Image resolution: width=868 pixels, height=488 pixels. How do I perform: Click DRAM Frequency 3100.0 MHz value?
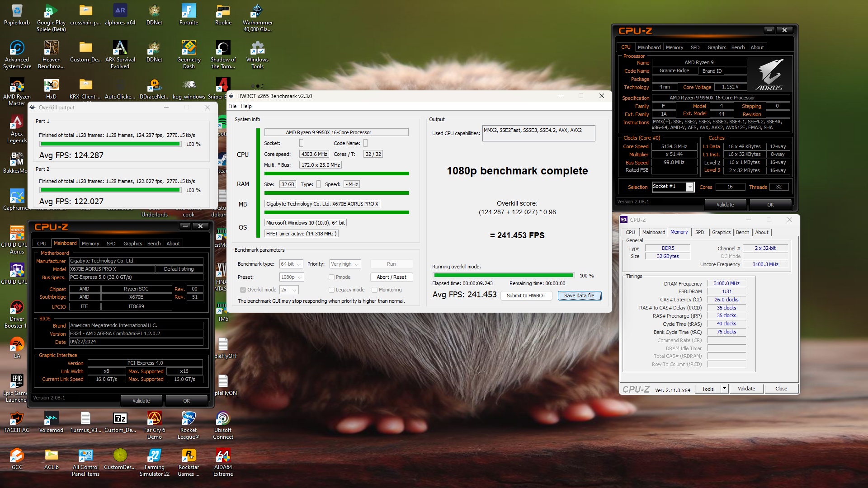726,284
